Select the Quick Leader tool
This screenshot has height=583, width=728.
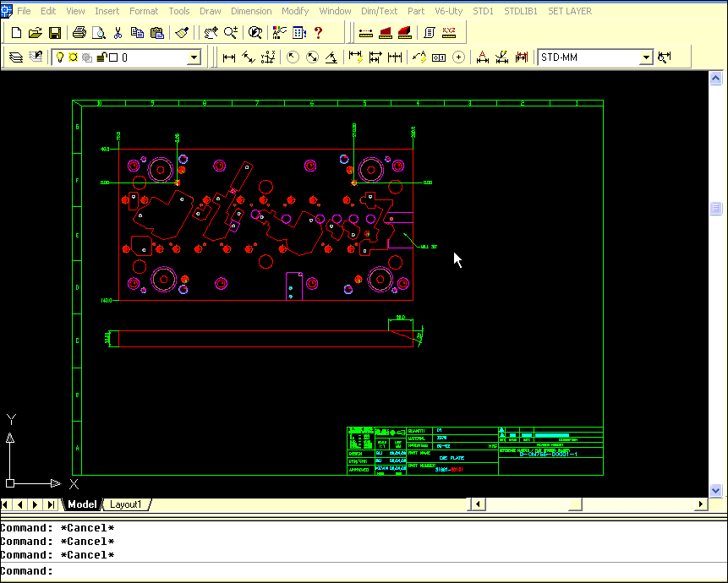click(419, 57)
